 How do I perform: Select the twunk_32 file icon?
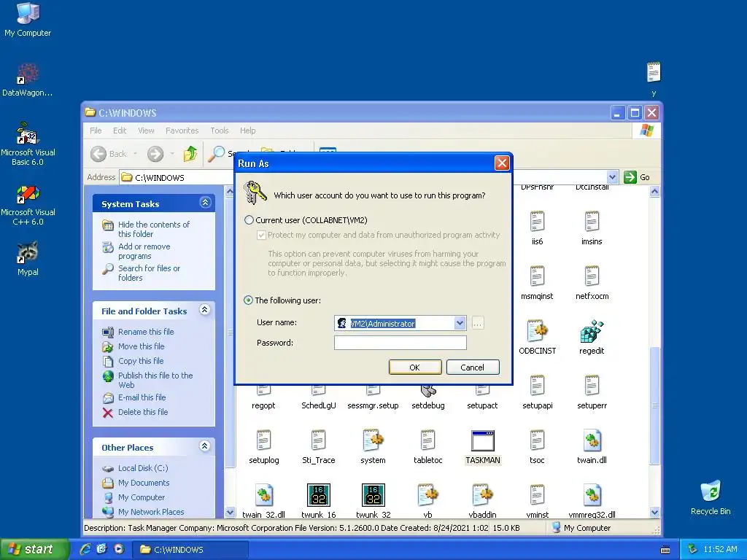tap(373, 495)
